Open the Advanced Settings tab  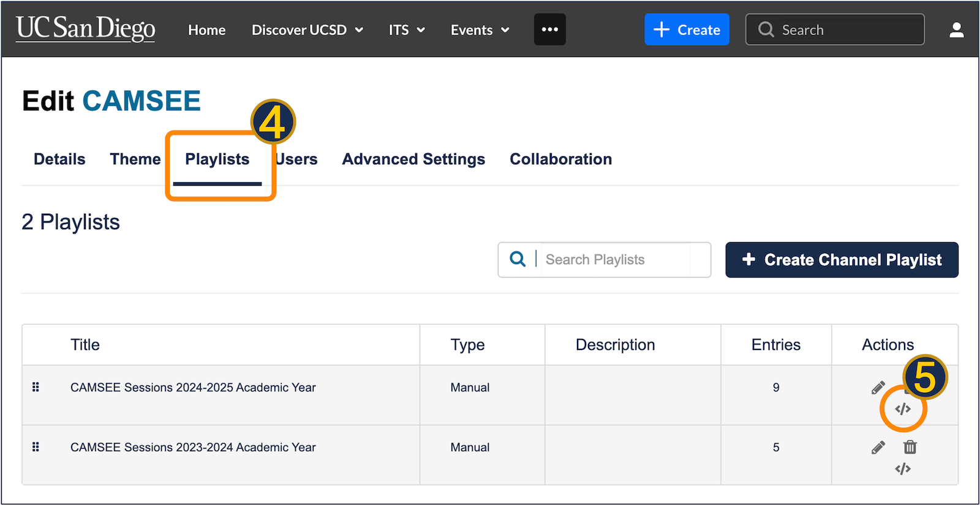coord(413,159)
